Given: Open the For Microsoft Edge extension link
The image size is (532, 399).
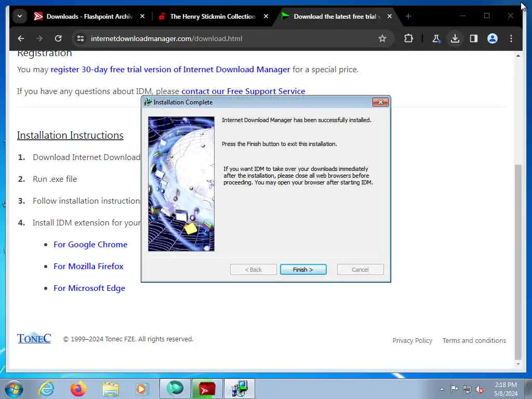Looking at the screenshot, I should (x=89, y=288).
